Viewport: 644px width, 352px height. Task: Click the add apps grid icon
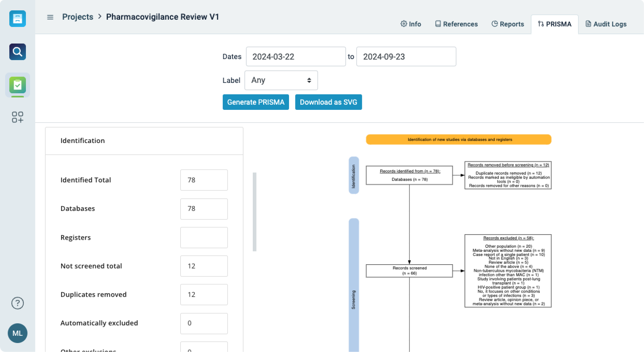18,117
